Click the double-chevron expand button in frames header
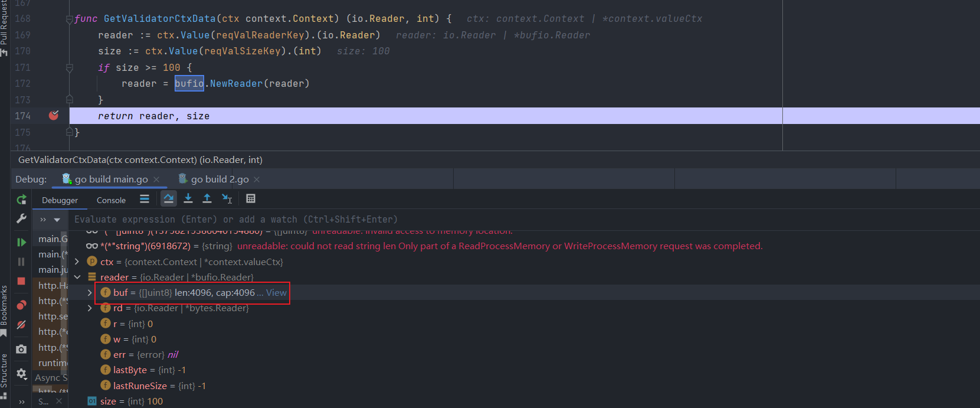 tap(43, 220)
